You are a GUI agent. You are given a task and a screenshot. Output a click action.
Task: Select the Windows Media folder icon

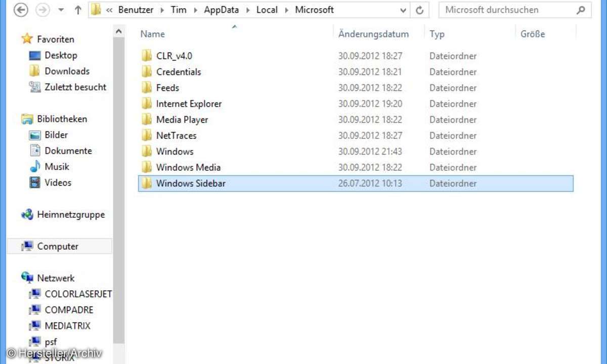[x=147, y=167]
